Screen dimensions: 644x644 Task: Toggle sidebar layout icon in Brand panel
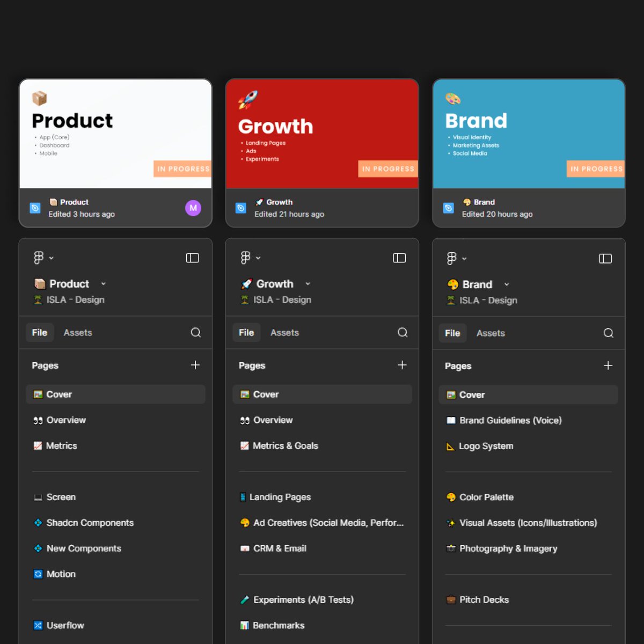pyautogui.click(x=605, y=259)
